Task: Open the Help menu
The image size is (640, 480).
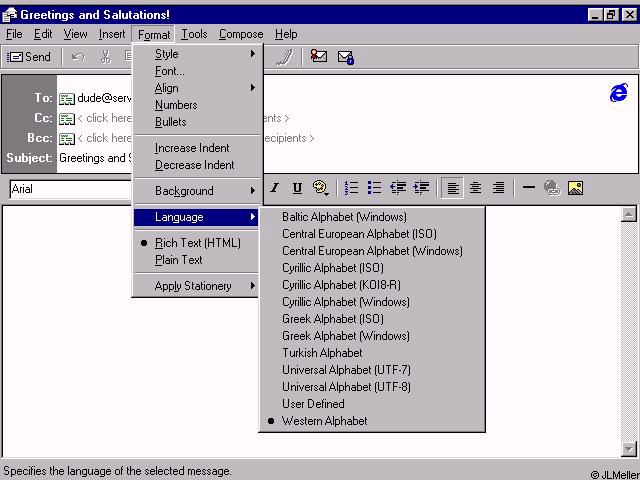Action: pos(286,34)
